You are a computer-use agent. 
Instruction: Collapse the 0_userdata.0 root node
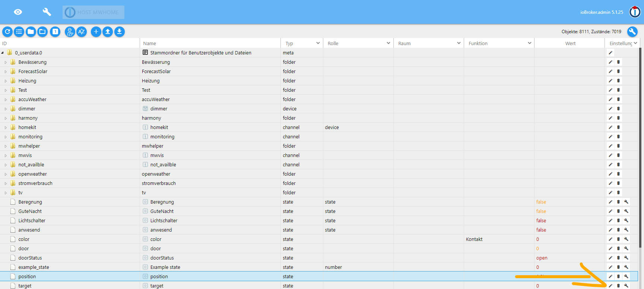(x=3, y=53)
